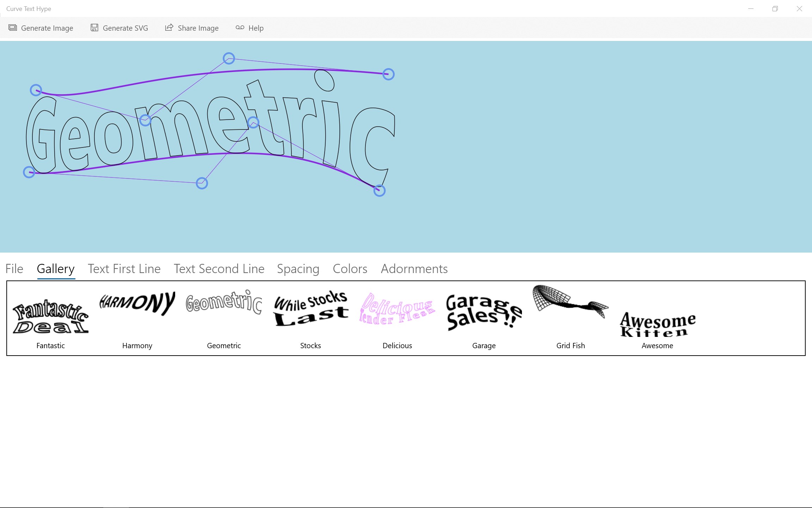This screenshot has width=812, height=508.
Task: Go to the Adornments tab
Action: click(414, 269)
